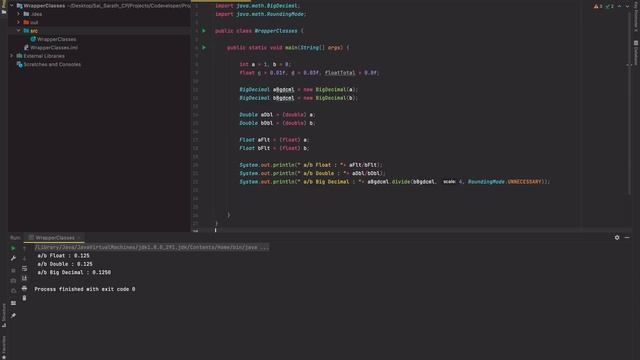Click the 'a/b Double : 0.125' output line
The image size is (640, 360).
65,264
